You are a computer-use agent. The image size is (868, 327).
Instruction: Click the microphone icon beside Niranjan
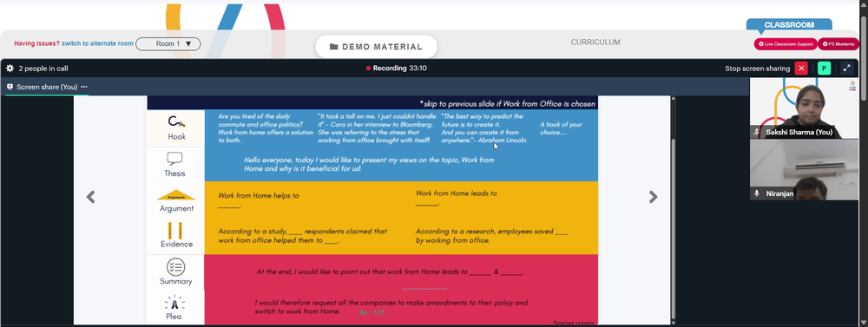(757, 193)
